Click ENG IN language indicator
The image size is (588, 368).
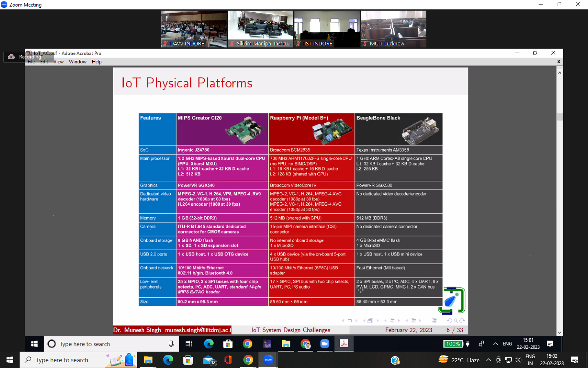(x=530, y=360)
